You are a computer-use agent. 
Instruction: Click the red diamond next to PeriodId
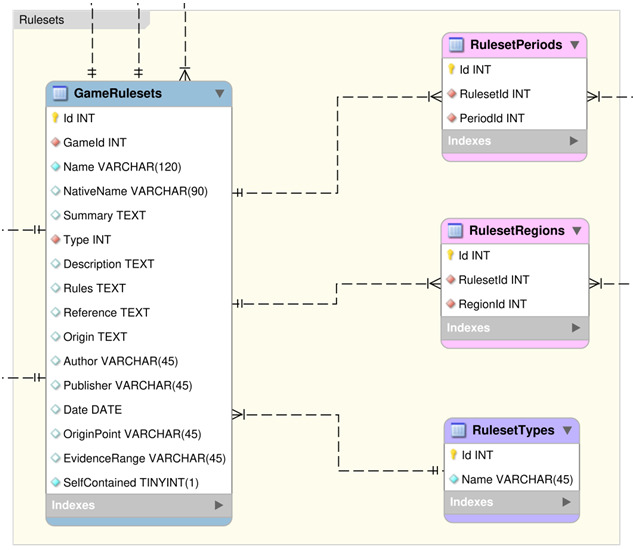[452, 118]
